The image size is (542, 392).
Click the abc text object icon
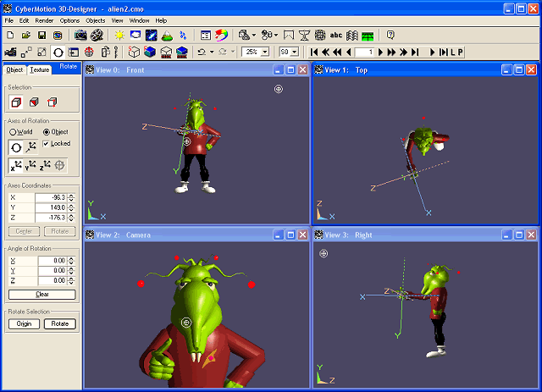coord(336,35)
